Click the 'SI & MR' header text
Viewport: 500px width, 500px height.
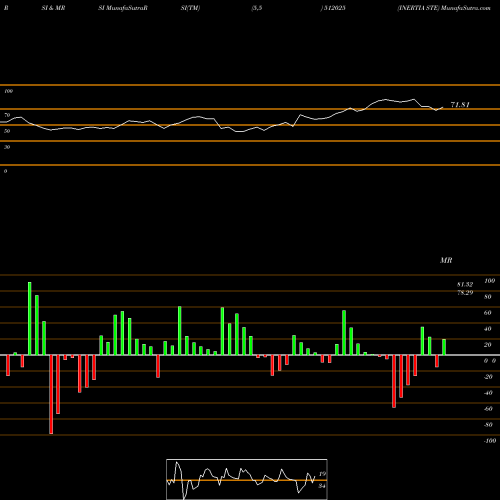point(53,8)
